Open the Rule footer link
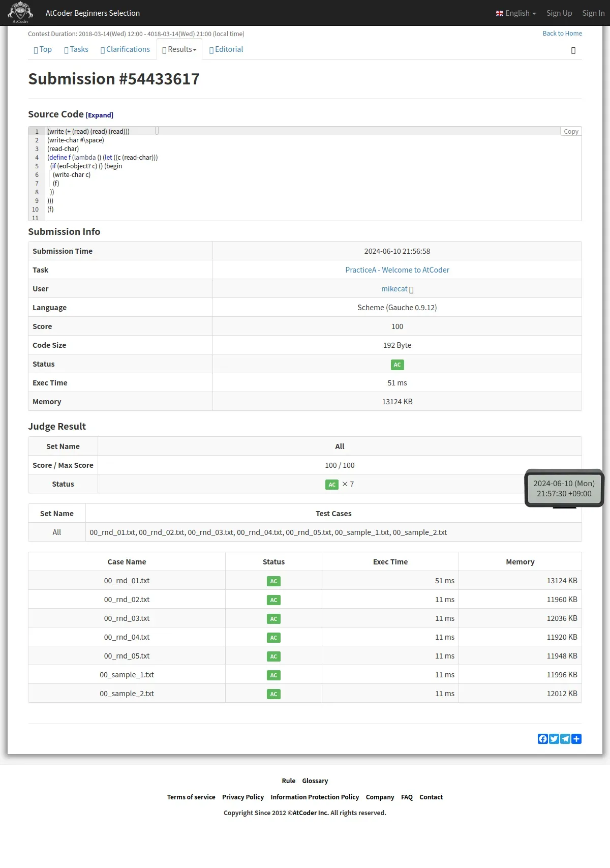This screenshot has width=610, height=868. [289, 781]
